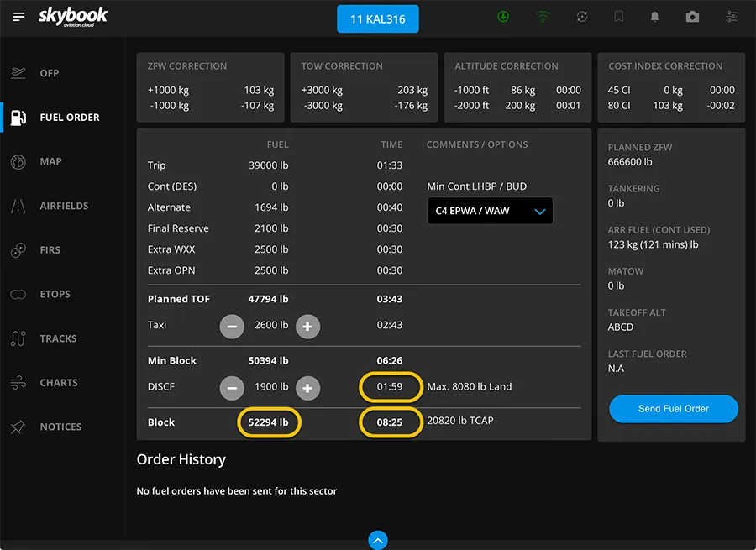Image resolution: width=756 pixels, height=550 pixels.
Task: Open the bookmark icon in header
Action: point(619,17)
